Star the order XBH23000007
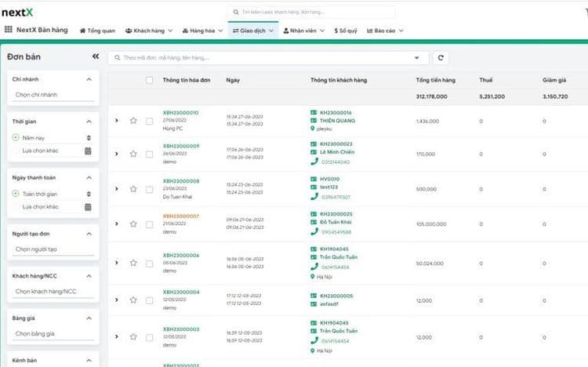The width and height of the screenshot is (588, 367). (x=133, y=223)
